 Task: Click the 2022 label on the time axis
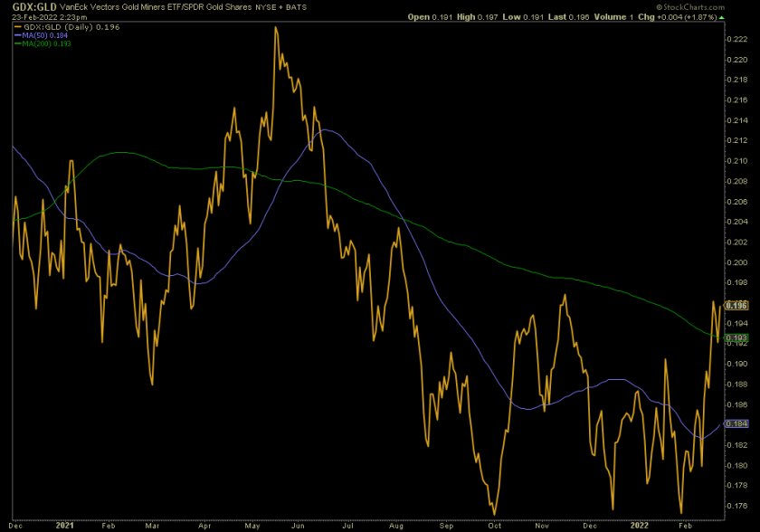[x=639, y=526]
